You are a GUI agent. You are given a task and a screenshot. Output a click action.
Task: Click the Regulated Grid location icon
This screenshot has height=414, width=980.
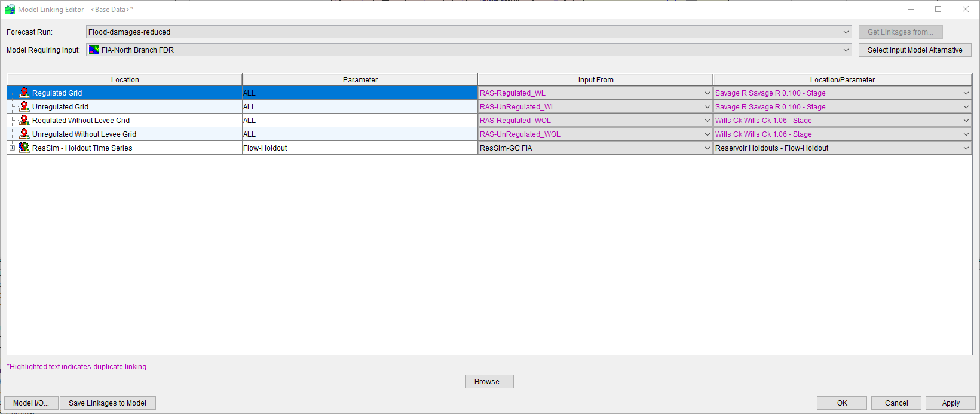(x=24, y=93)
